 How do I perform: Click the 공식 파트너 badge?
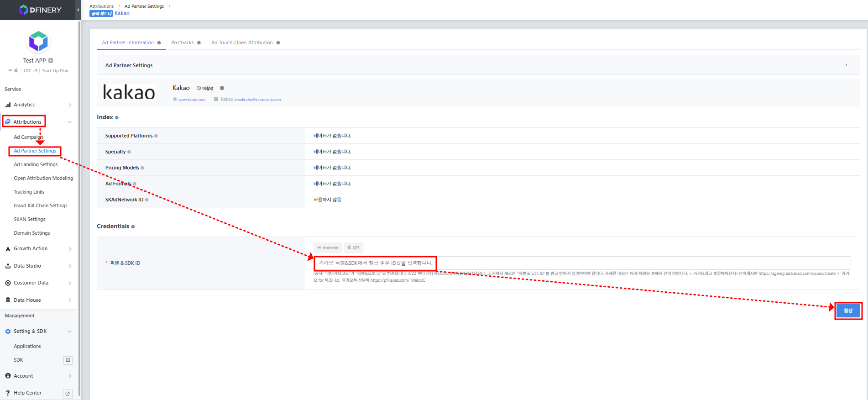pos(101,13)
